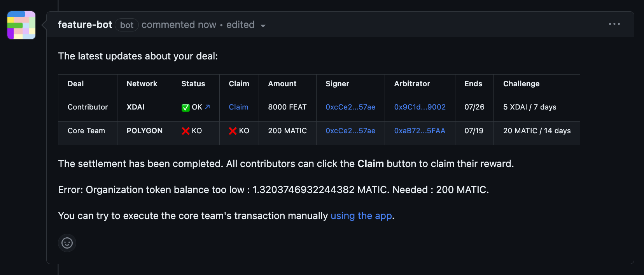Click the bot badge next to feature-bot
644x275 pixels.
pos(126,25)
